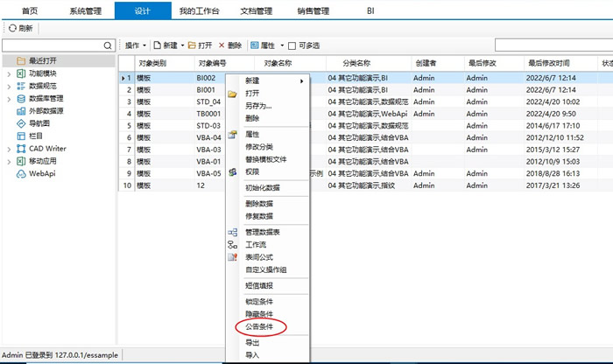The image size is (613, 364).
Task: Click the 对象编号 column header
Action: click(213, 63)
